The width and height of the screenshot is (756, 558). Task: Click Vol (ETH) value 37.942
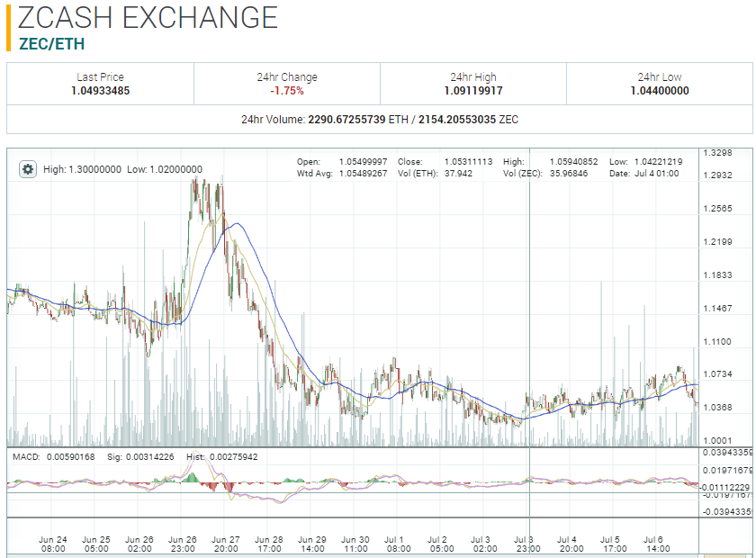[458, 173]
